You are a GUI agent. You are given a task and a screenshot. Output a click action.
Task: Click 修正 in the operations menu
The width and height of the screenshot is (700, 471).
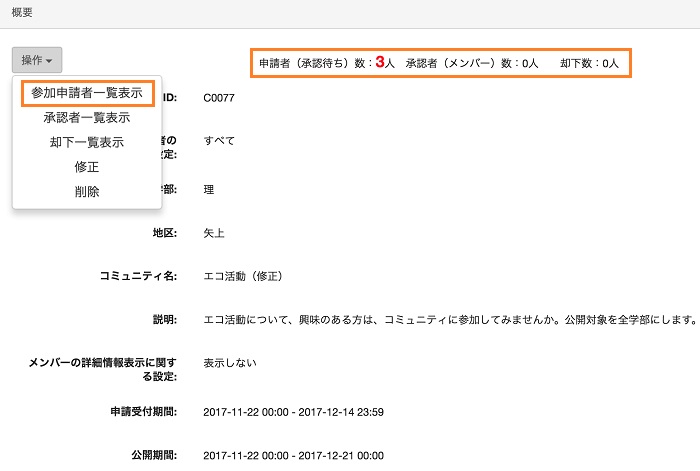tap(86, 167)
